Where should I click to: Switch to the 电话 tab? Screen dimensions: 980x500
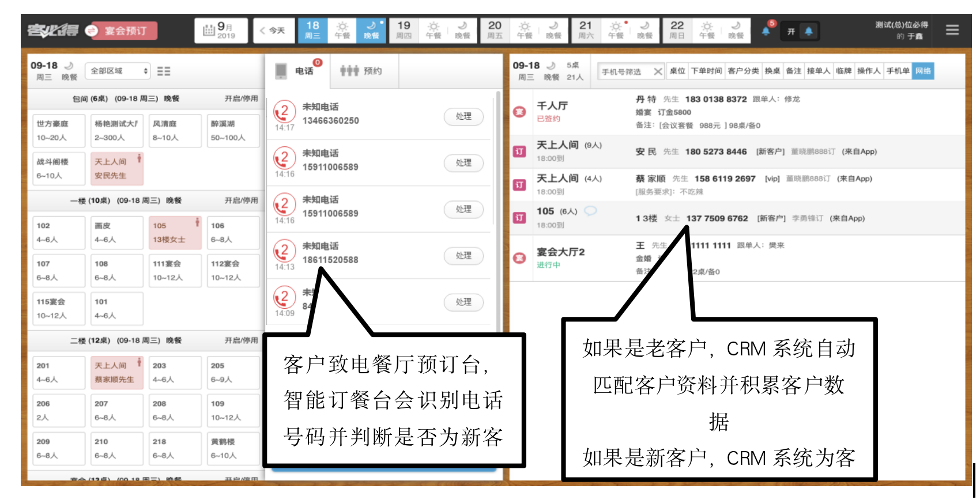297,71
